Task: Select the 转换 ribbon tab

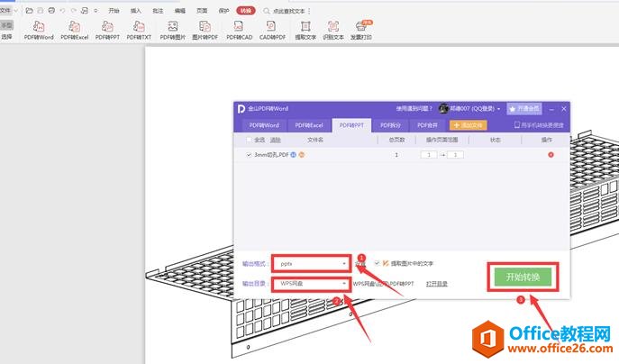Action: (x=246, y=11)
